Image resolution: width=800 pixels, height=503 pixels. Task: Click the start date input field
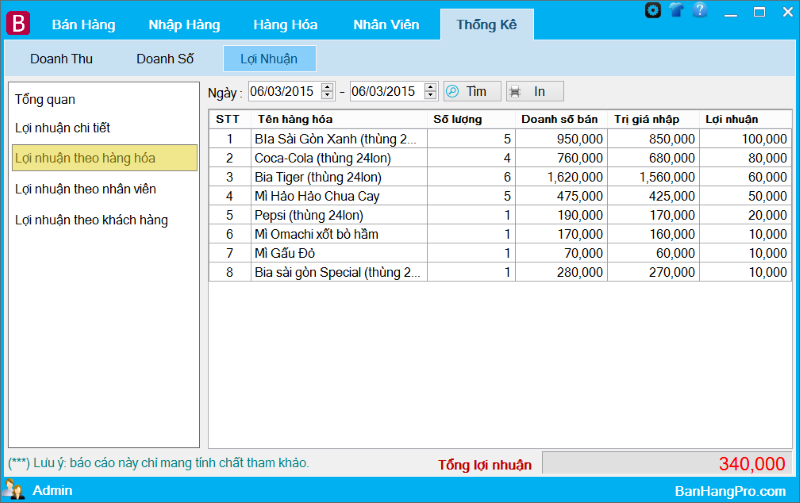pos(282,91)
